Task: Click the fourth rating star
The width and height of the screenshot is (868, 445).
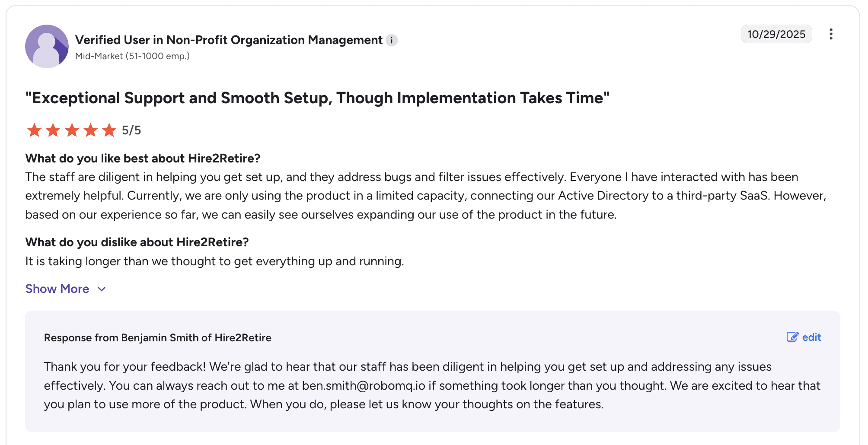Action: pyautogui.click(x=91, y=130)
